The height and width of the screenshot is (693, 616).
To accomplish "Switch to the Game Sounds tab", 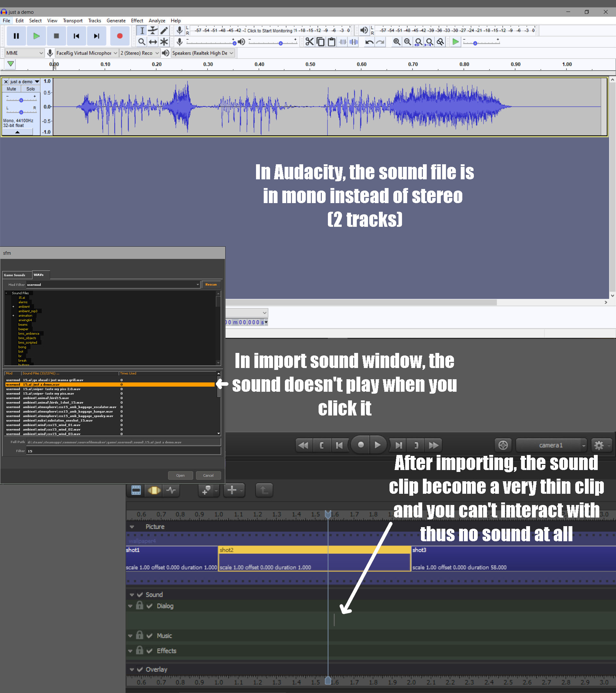I will pyautogui.click(x=14, y=275).
